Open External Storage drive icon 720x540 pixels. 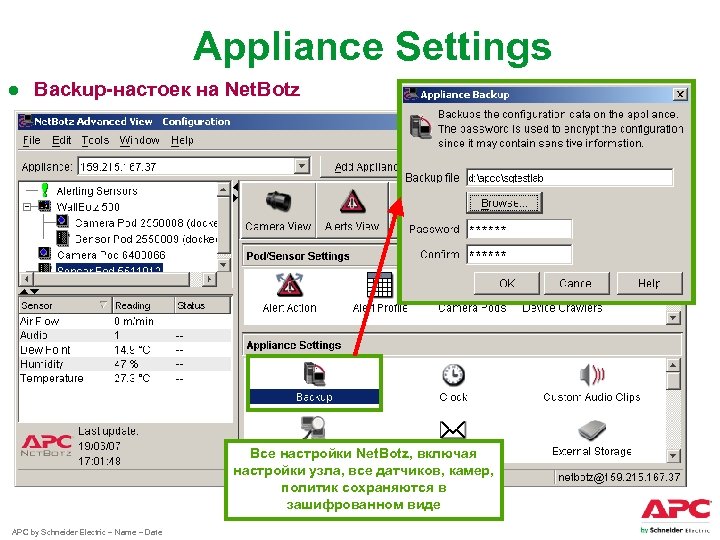(592, 430)
